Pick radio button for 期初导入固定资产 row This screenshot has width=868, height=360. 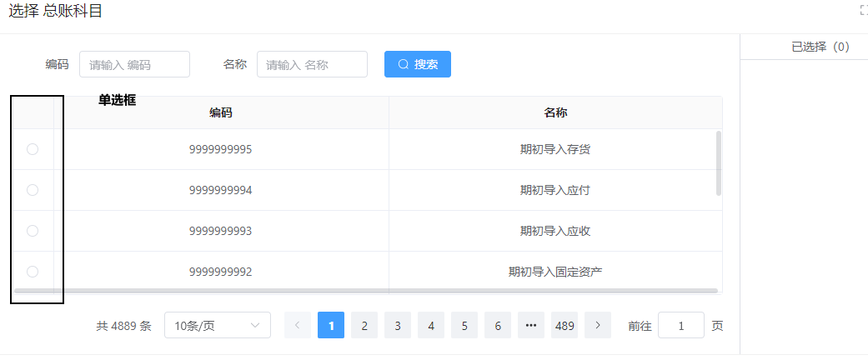pos(33,272)
